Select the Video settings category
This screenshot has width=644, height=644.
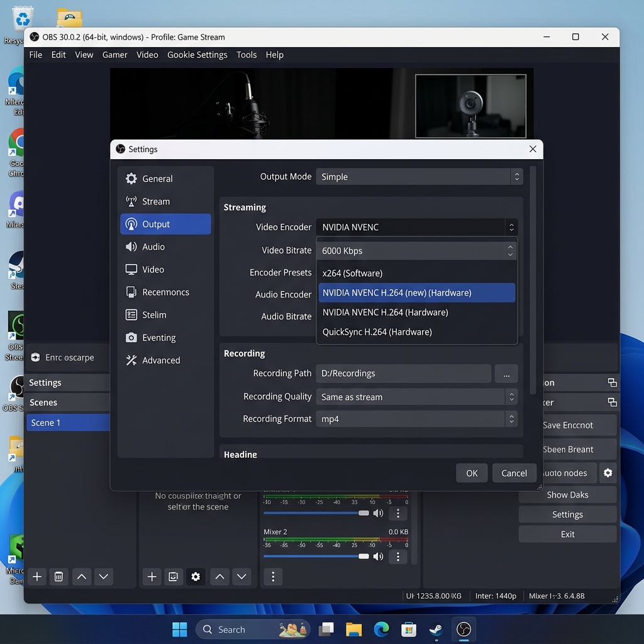point(165,269)
